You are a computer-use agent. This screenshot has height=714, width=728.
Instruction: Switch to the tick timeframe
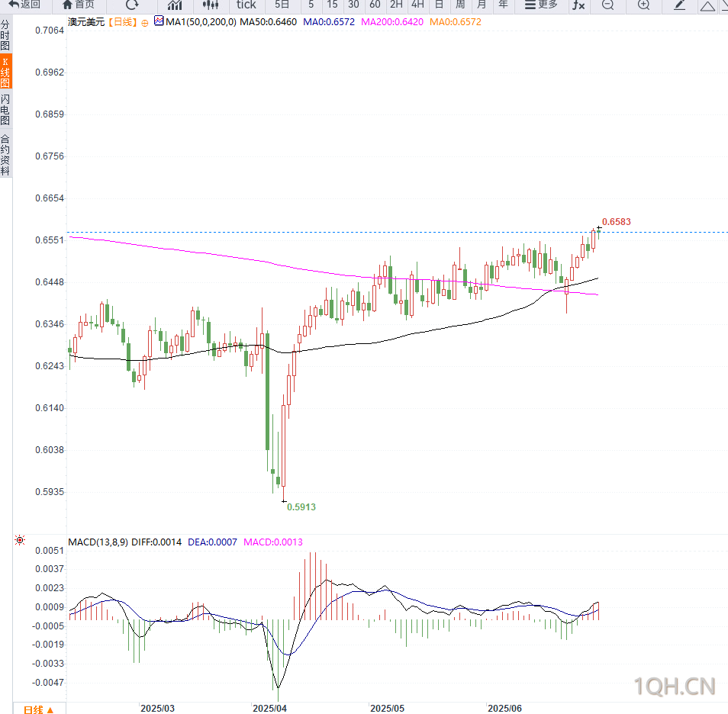246,5
